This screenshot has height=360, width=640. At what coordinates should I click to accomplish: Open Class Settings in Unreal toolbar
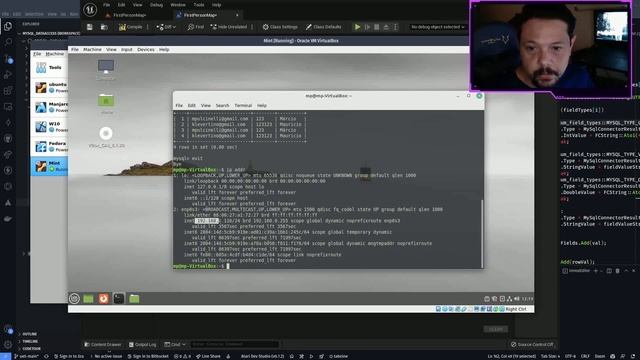[x=280, y=27]
